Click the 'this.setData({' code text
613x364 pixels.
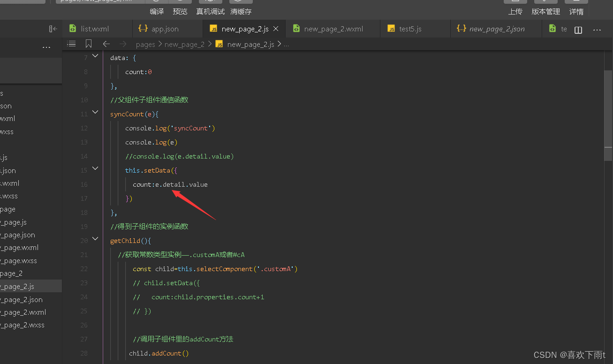coord(151,170)
